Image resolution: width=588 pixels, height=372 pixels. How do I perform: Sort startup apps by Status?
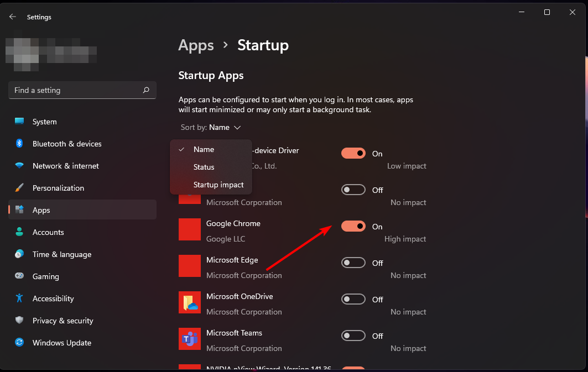[x=211, y=167]
